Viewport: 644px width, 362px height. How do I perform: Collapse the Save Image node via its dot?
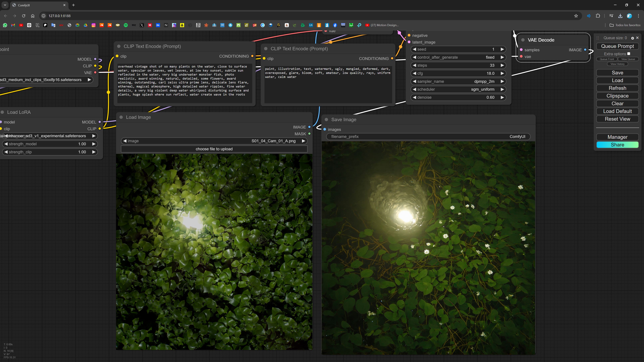pos(326,119)
